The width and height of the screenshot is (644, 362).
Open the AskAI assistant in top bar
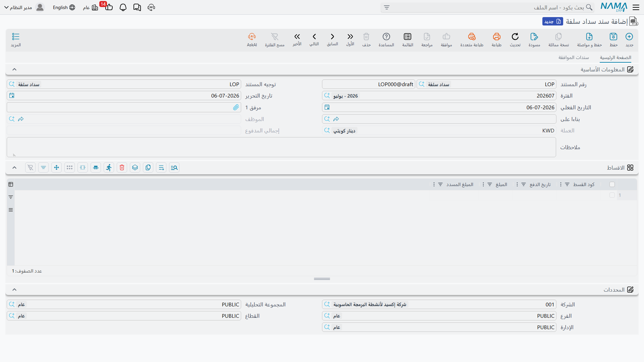click(x=151, y=7)
